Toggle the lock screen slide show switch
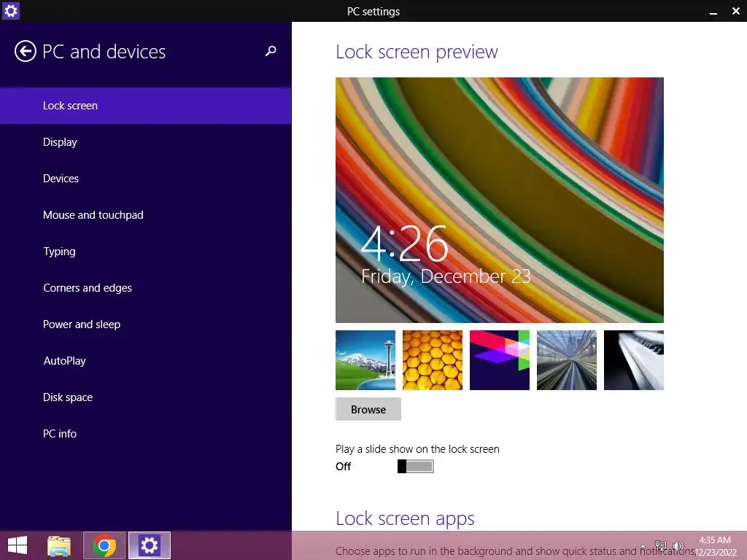747x560 pixels. tap(415, 466)
